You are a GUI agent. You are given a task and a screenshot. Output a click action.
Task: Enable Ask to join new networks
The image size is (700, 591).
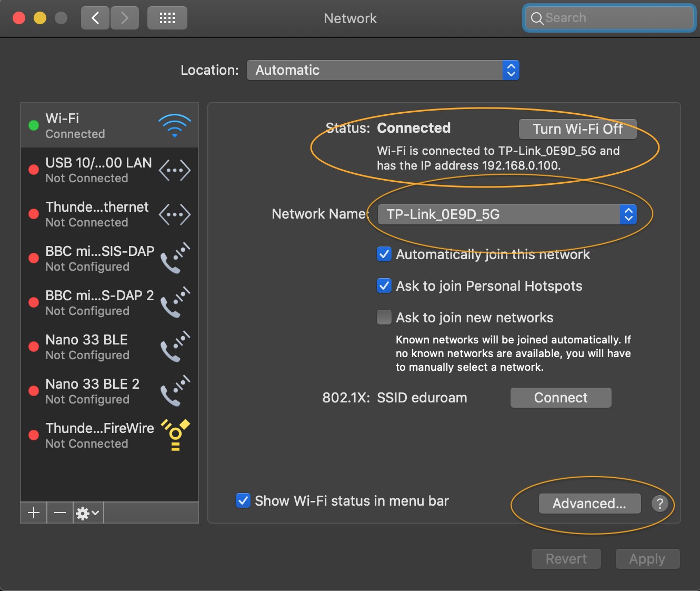384,318
